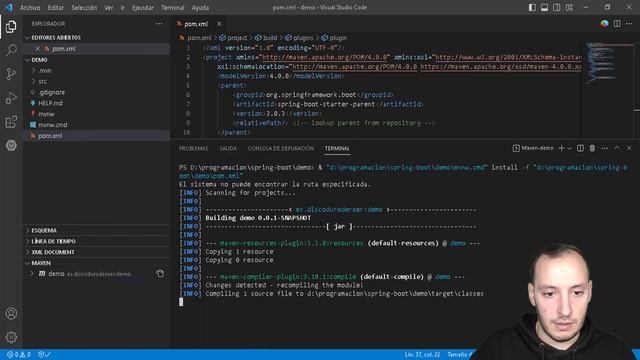Screen dimensions: 640x360
Task: Open the Archivo menu
Action: pyautogui.click(x=30, y=8)
